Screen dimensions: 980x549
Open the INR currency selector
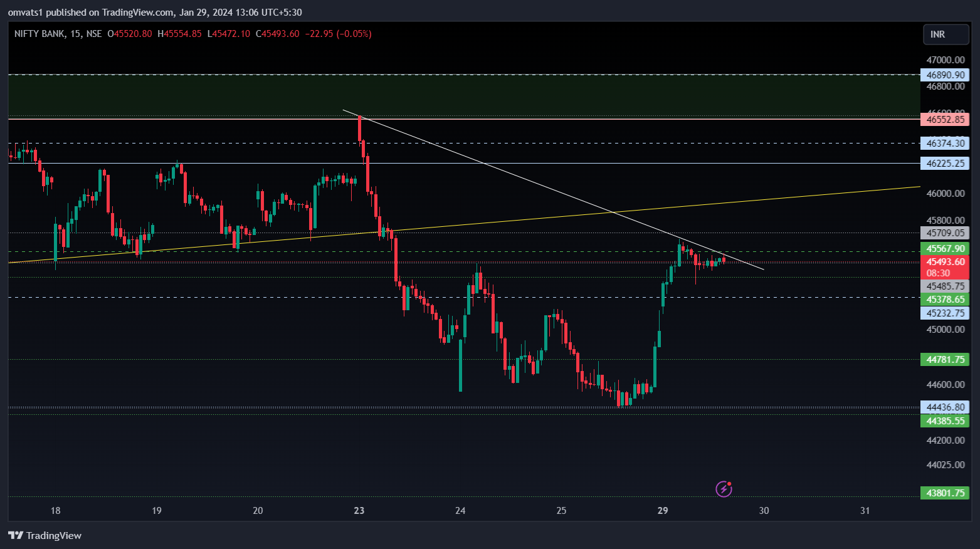pos(946,34)
